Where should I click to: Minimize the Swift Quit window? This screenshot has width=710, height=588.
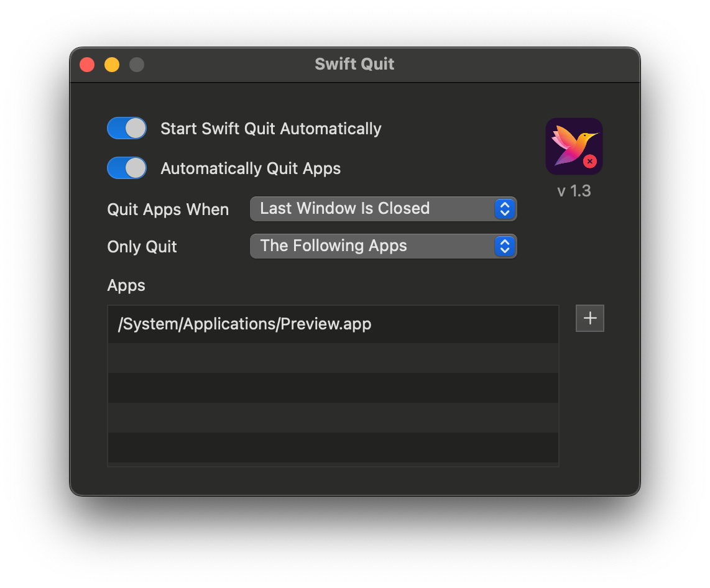coord(112,65)
